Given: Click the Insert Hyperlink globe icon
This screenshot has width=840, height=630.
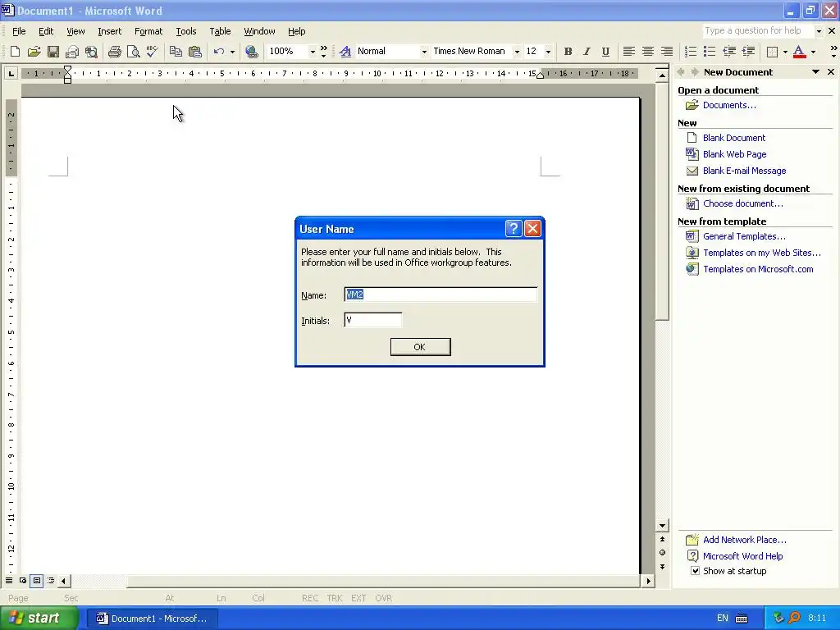Looking at the screenshot, I should 251,52.
